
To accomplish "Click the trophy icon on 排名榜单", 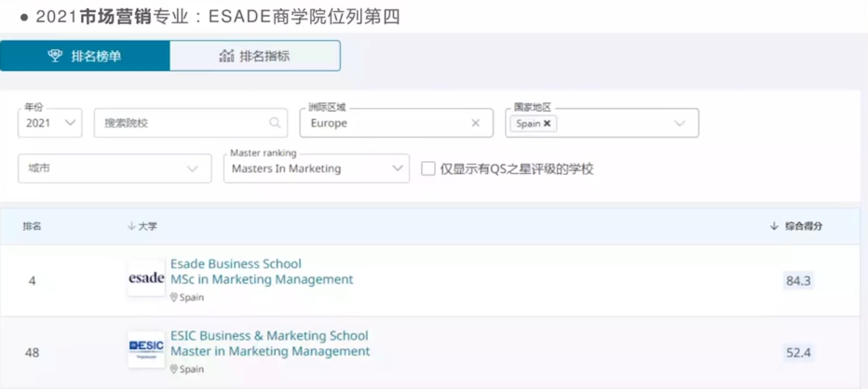I will pos(55,56).
